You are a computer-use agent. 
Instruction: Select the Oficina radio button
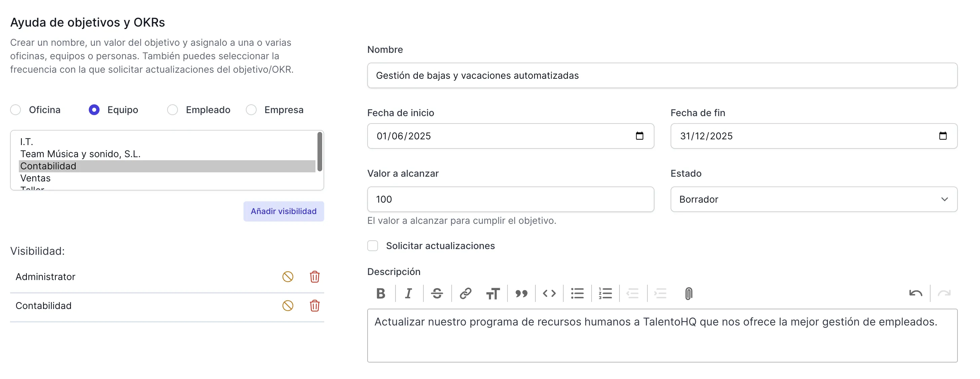[15, 110]
